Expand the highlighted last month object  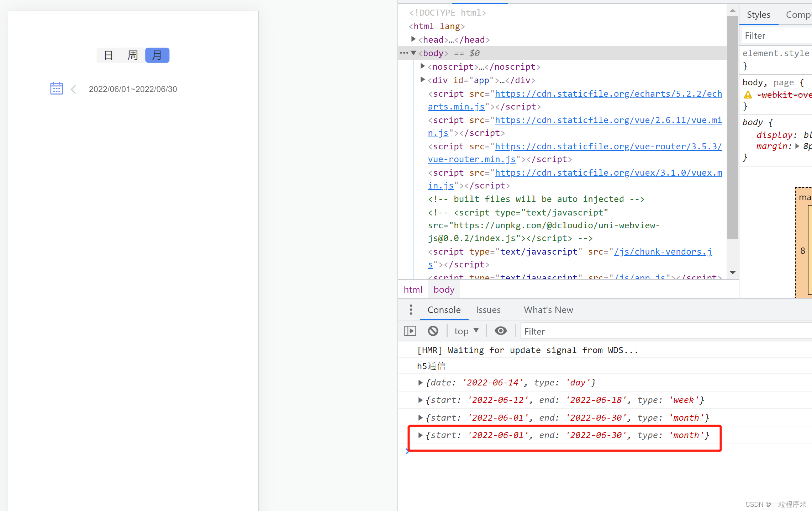420,435
